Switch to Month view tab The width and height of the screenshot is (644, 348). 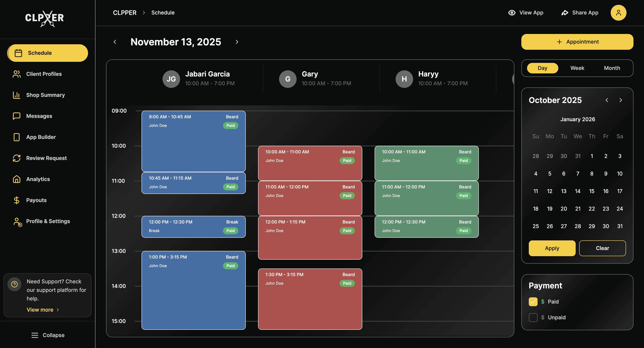tap(612, 68)
